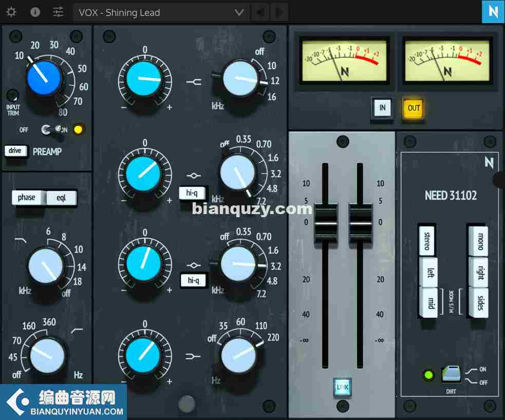Click the high shelf curve symbol
Screen dimensions: 505x420
tap(194, 82)
